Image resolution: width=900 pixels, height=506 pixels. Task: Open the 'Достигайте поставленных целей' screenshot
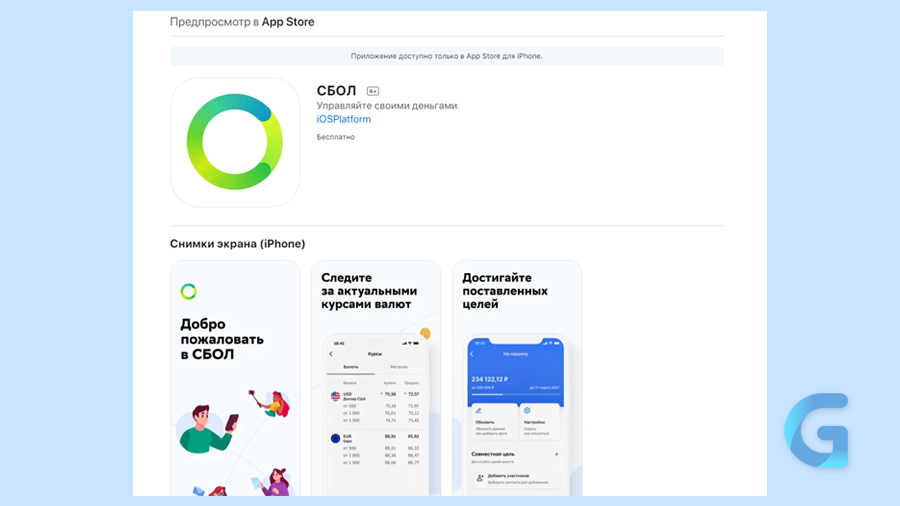[517, 378]
